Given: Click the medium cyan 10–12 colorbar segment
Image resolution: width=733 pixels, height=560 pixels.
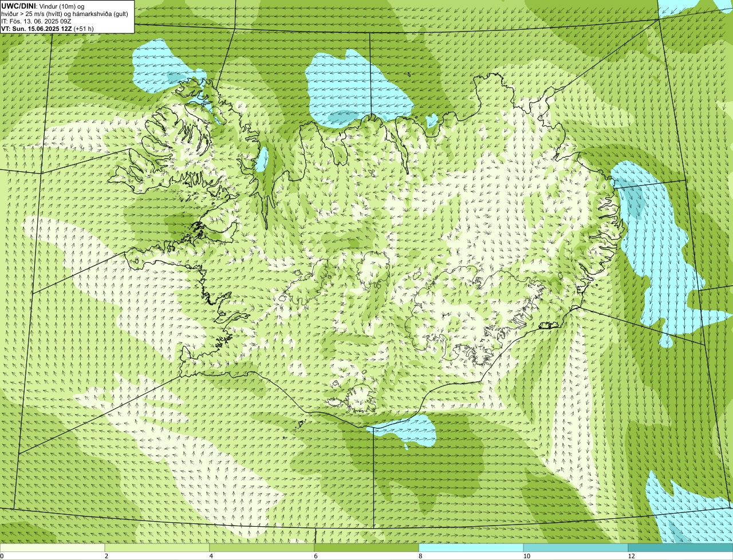Looking at the screenshot, I should (576, 548).
